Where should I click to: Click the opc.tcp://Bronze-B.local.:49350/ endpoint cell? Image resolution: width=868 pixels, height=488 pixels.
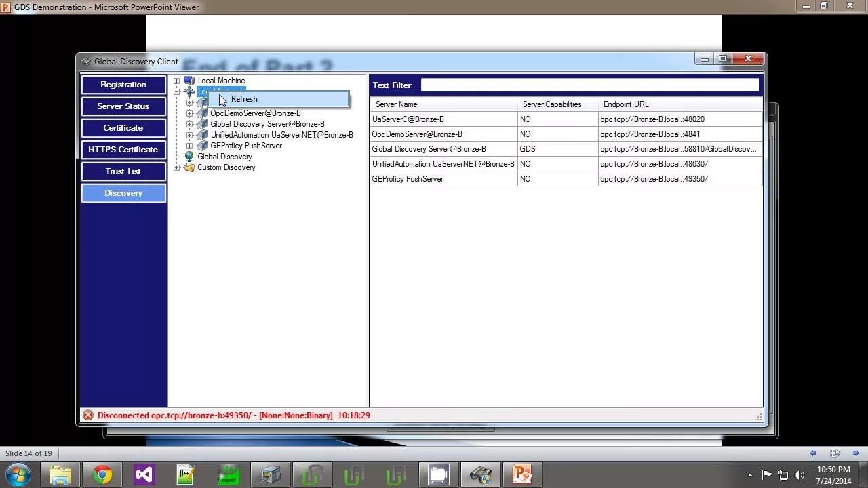[x=680, y=179]
